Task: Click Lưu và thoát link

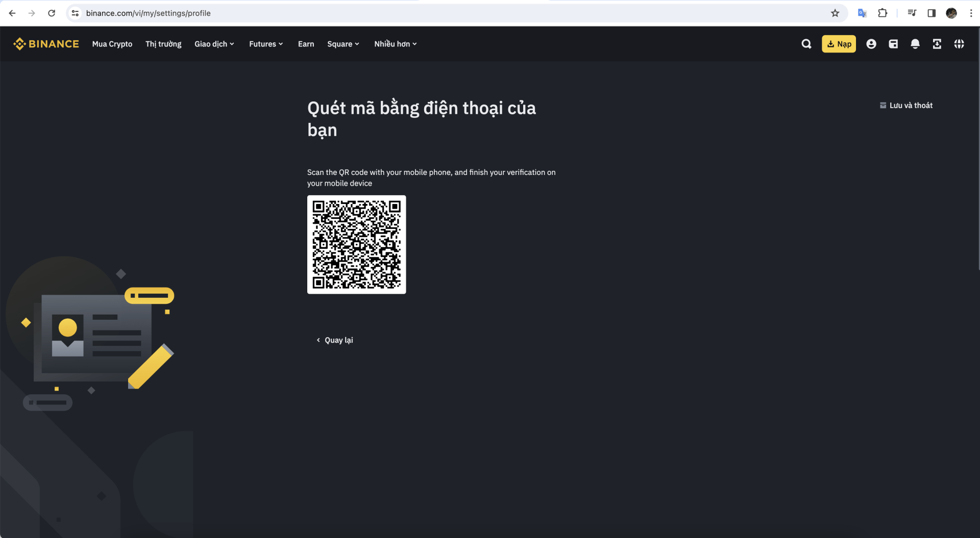Action: 906,105
